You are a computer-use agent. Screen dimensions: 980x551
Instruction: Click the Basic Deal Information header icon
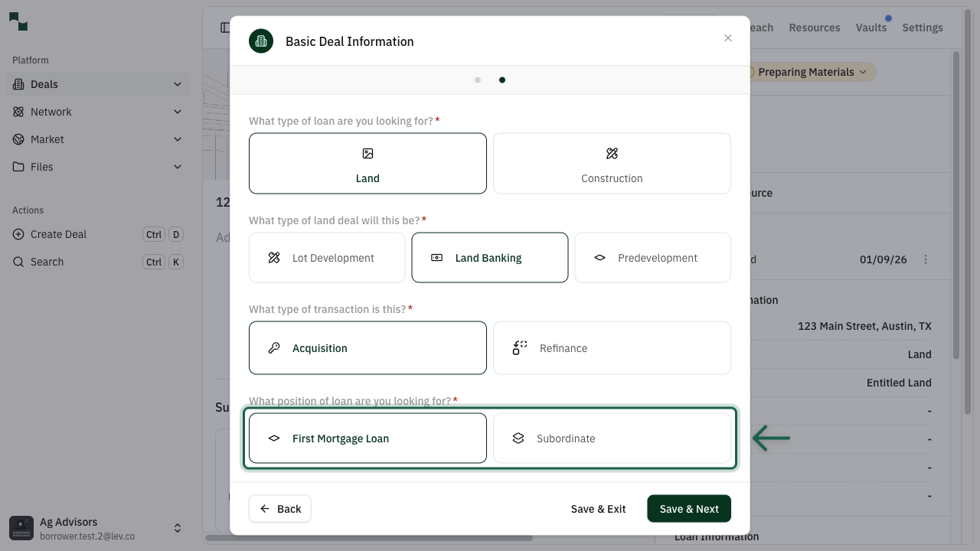(x=261, y=41)
